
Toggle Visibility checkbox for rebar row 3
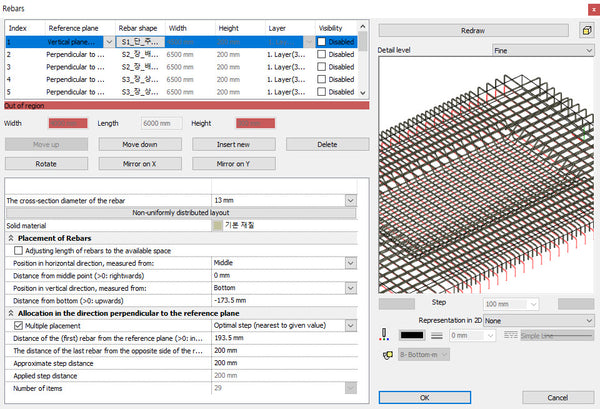pos(322,67)
